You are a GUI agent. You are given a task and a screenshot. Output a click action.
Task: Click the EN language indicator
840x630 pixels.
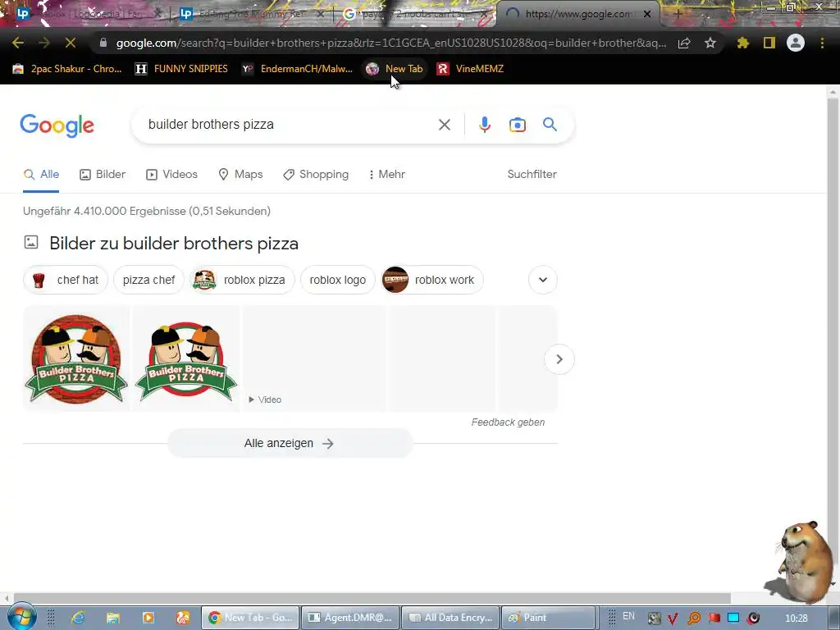pos(628,617)
